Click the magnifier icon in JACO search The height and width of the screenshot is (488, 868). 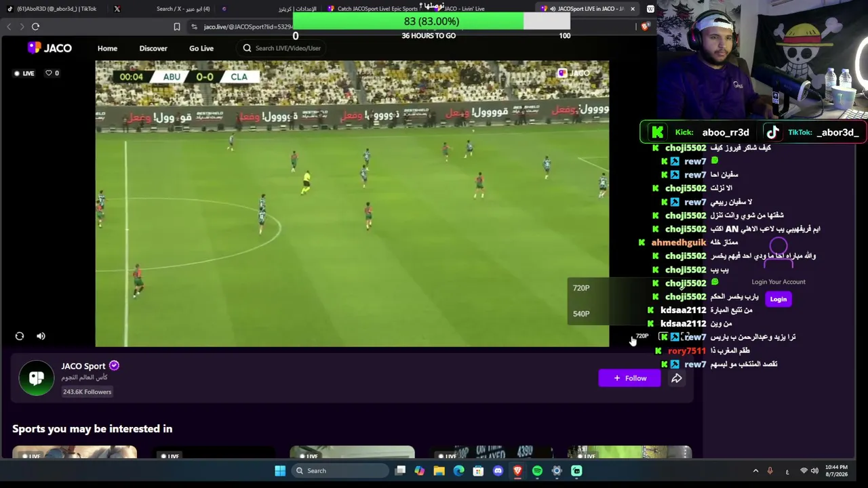coord(247,48)
